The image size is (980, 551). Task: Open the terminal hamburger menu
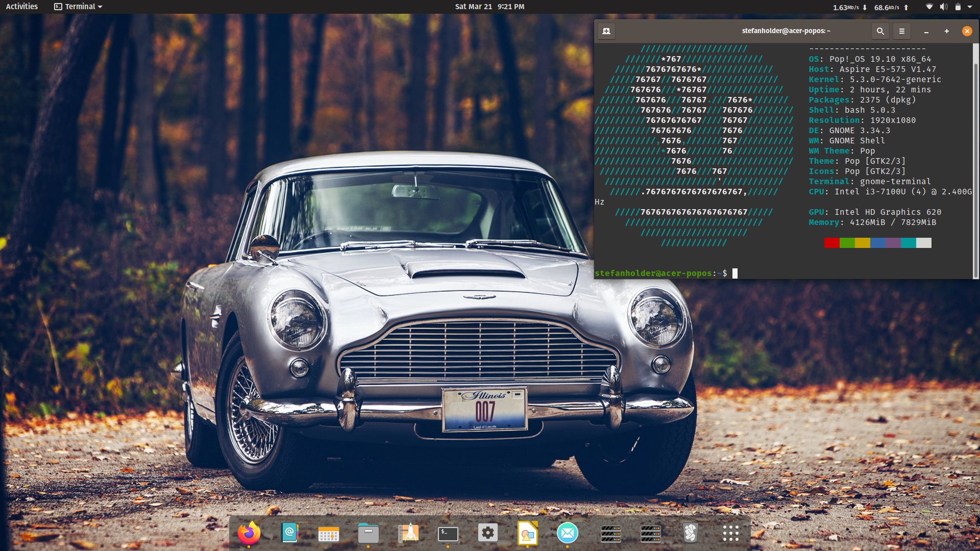point(901,31)
